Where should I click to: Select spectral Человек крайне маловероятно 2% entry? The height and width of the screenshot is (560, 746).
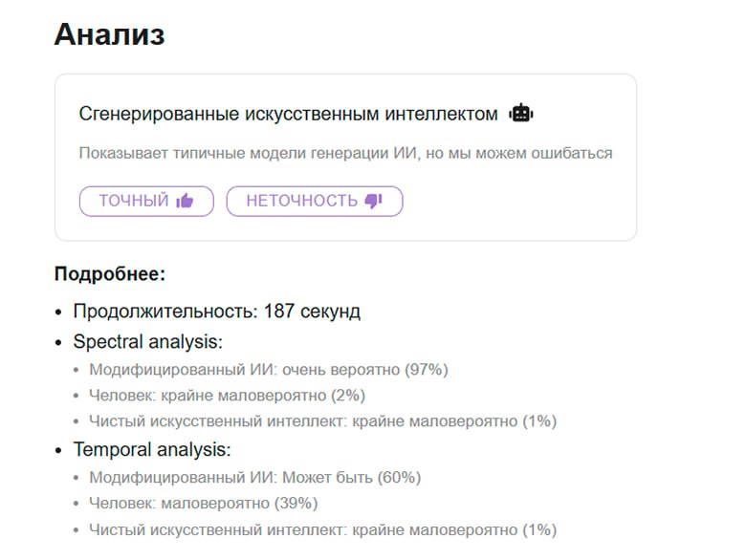pos(227,395)
